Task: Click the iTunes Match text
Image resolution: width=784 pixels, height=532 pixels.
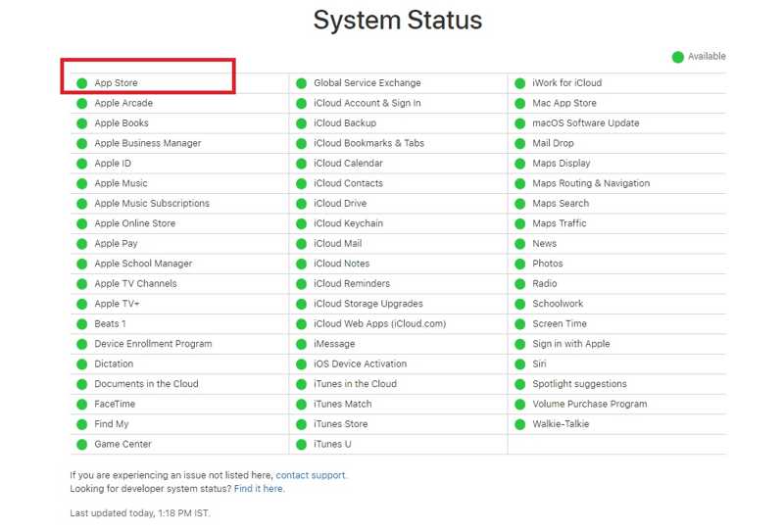Action: click(x=343, y=404)
